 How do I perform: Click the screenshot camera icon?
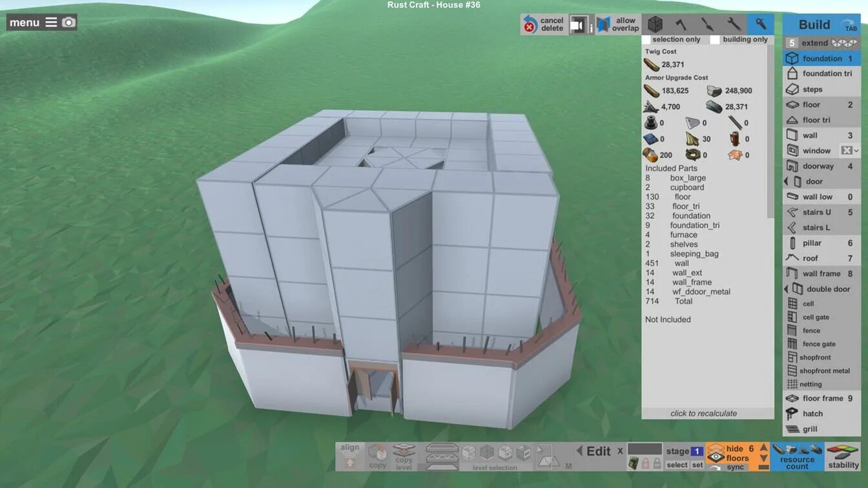point(68,23)
